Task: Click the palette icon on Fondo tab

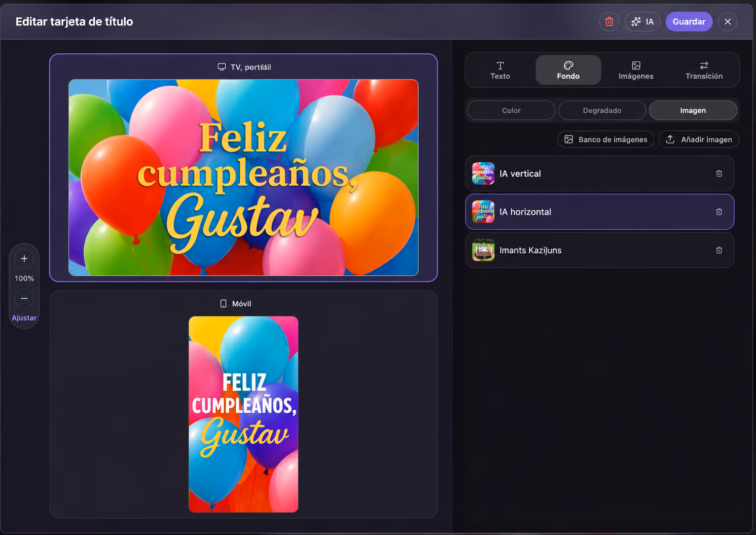Action: (568, 65)
